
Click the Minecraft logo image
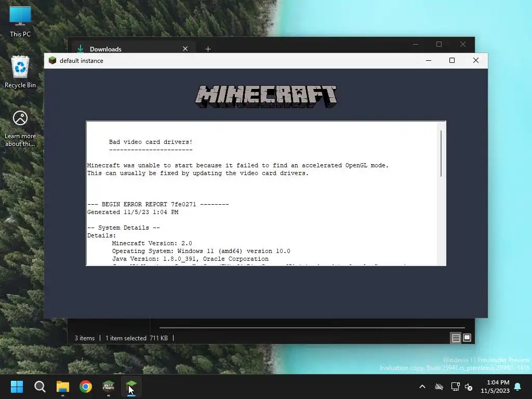point(266,97)
